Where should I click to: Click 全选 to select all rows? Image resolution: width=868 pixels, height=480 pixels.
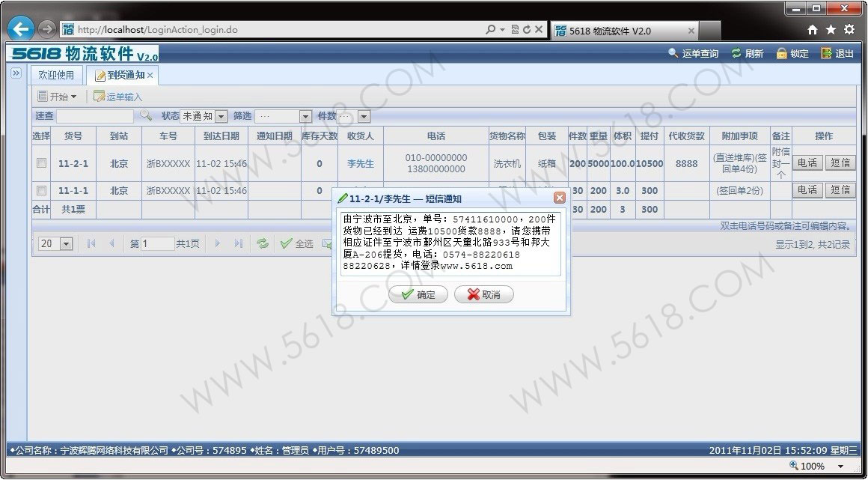(297, 243)
